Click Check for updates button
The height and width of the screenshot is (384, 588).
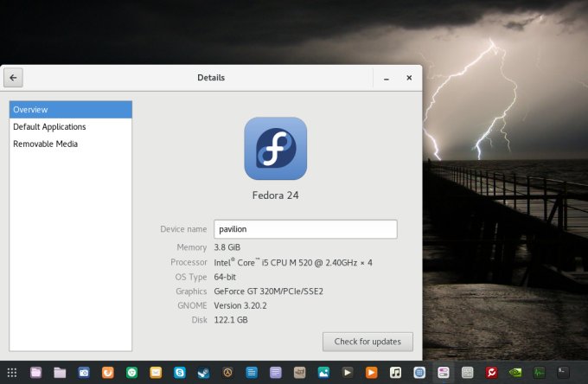(367, 342)
